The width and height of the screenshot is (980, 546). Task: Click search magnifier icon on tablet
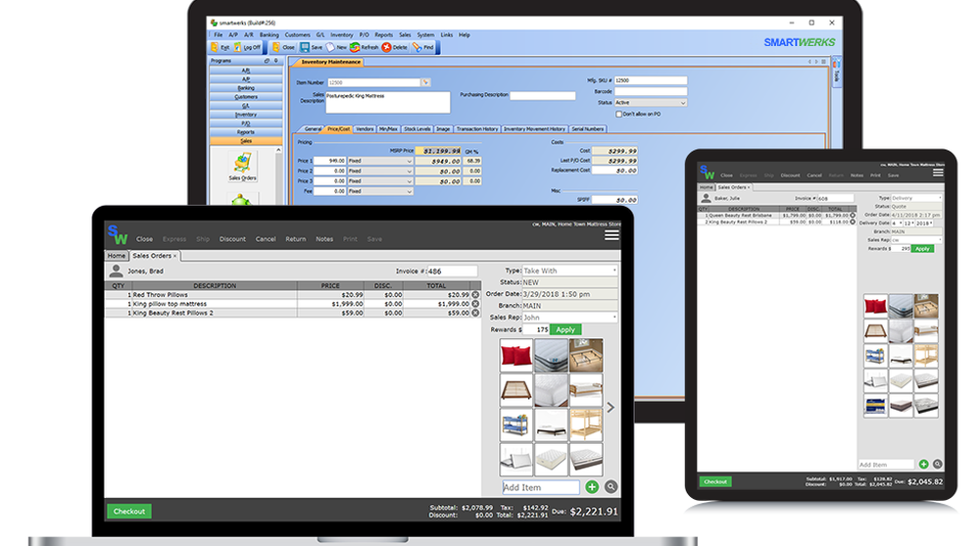tap(938, 464)
